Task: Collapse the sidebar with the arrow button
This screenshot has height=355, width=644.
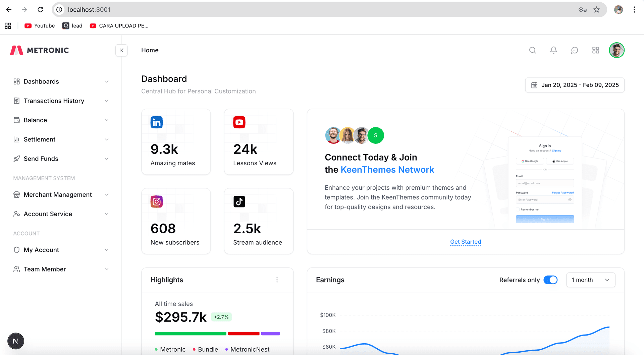Action: coord(121,50)
